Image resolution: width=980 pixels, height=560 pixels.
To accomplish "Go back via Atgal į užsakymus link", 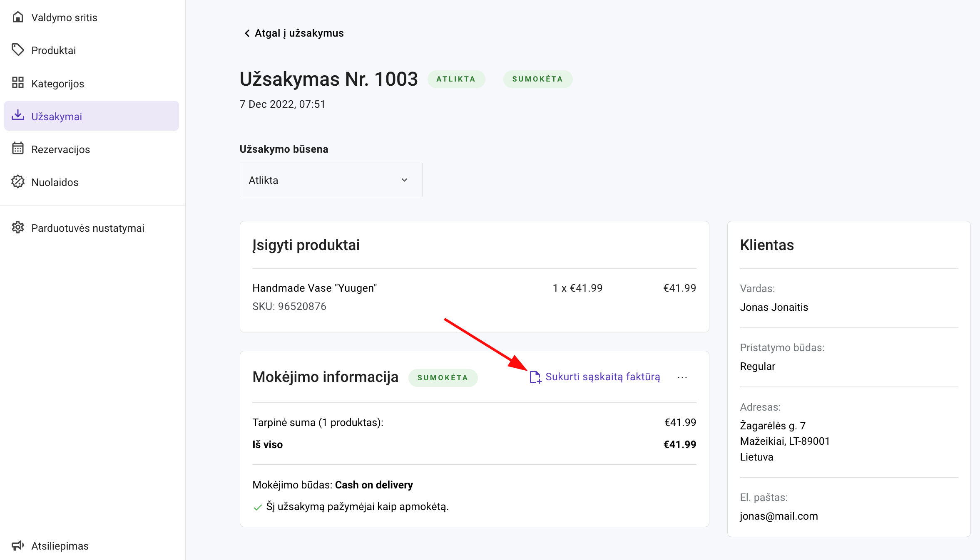I will [x=298, y=33].
